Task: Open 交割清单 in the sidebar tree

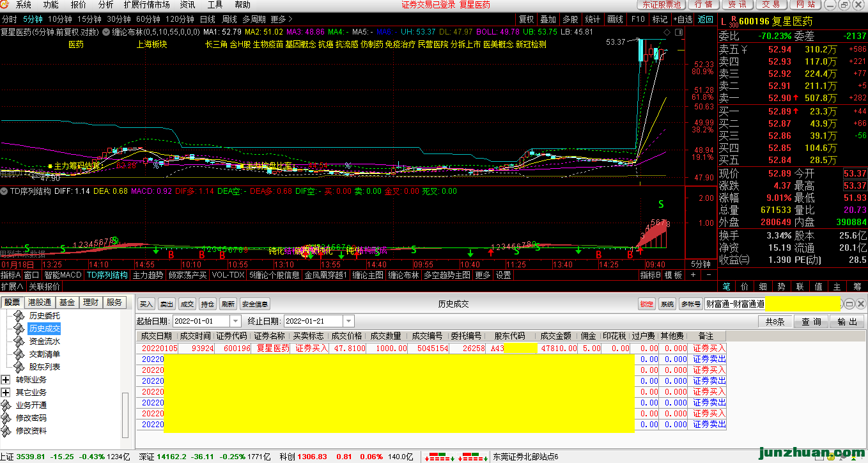Action: point(44,354)
